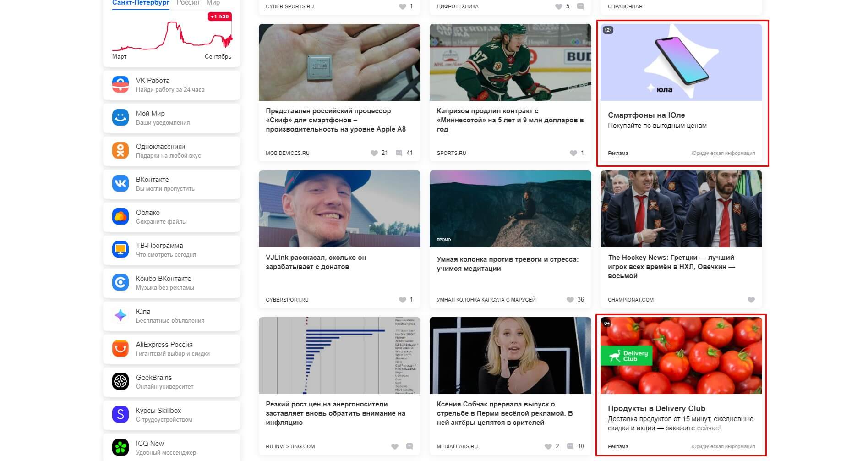The height and width of the screenshot is (461, 868).
Task: Click the УМНАЯ КОЛОНКА КАПСУЛА С МАРУСЕЙ label
Action: tap(486, 300)
